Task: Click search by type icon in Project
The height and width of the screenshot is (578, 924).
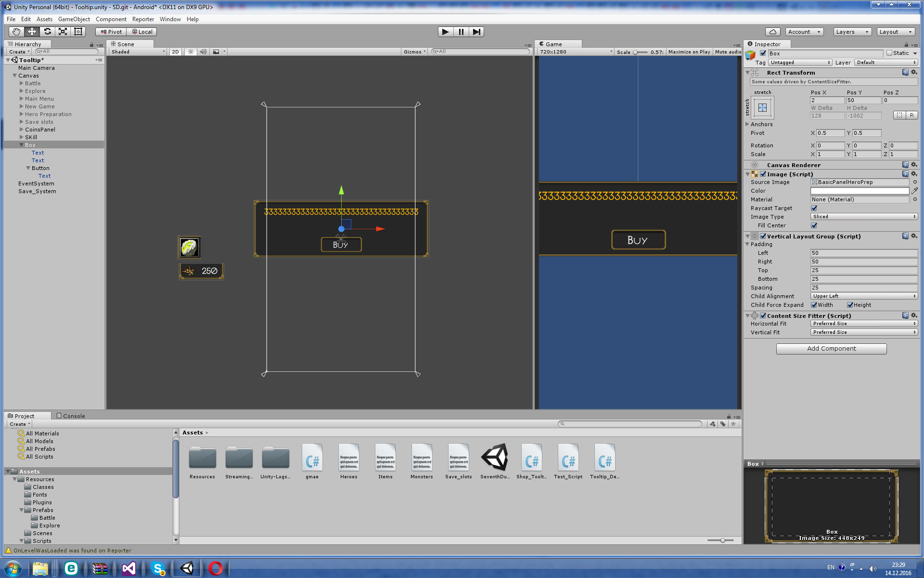Action: pyautogui.click(x=712, y=424)
